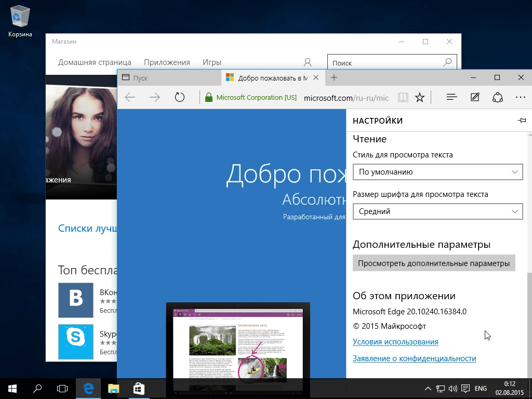Open new tab with plus button

pos(334,78)
